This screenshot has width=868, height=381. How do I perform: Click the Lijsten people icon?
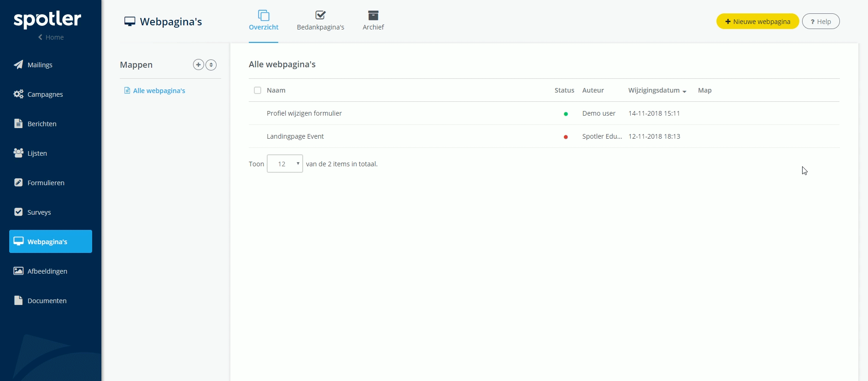pyautogui.click(x=18, y=153)
